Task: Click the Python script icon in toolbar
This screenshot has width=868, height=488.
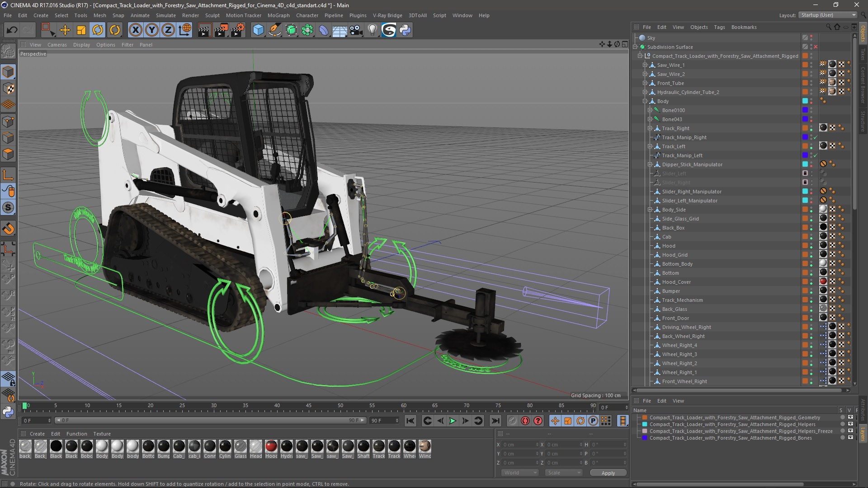Action: pos(405,30)
